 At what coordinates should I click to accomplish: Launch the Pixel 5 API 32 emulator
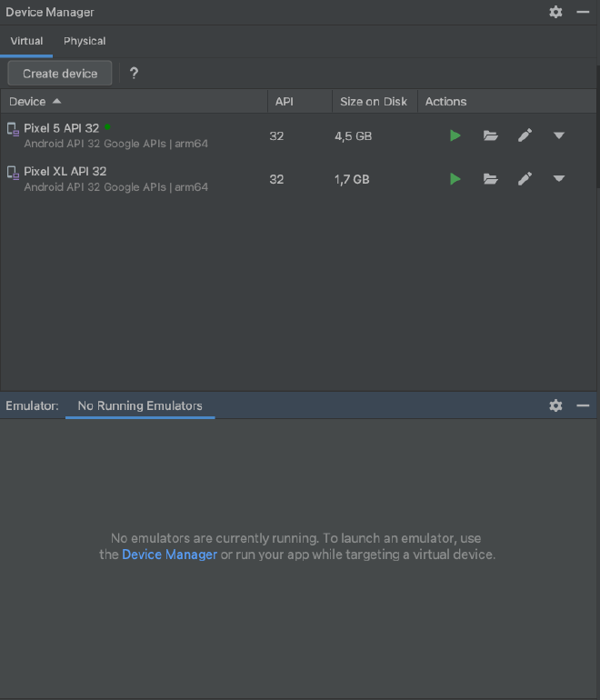455,136
